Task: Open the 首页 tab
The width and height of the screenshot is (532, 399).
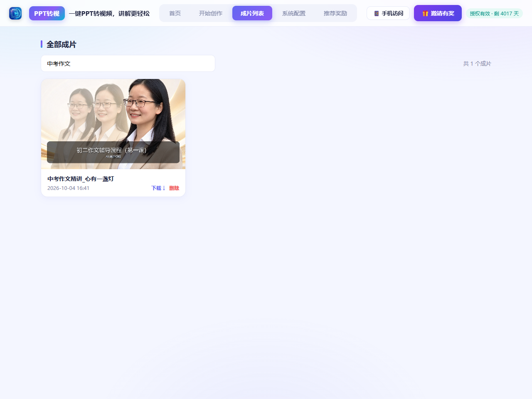Action: (x=175, y=13)
